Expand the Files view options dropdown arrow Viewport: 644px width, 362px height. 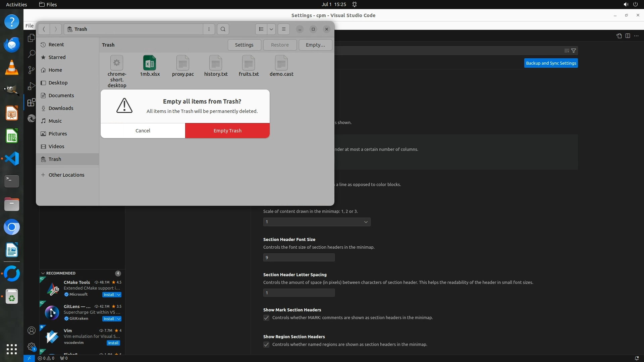[x=271, y=29]
